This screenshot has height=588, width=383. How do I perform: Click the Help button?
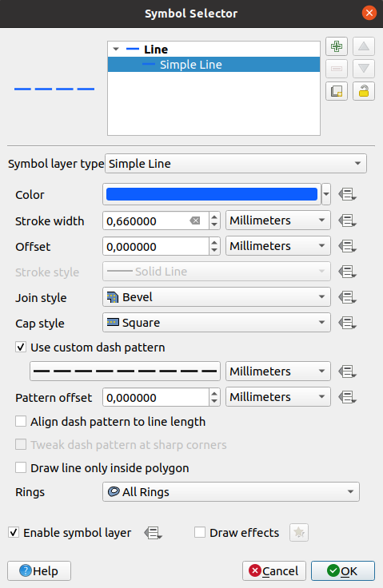click(39, 570)
